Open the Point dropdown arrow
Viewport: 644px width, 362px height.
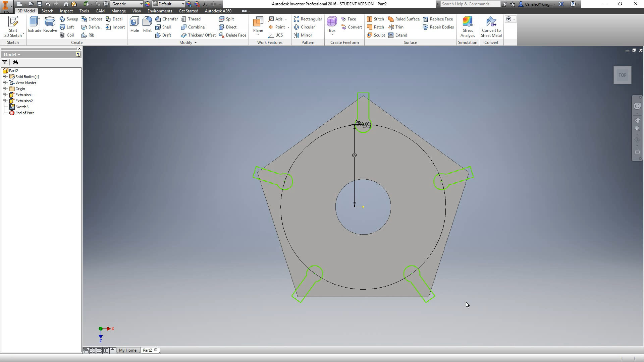pyautogui.click(x=288, y=27)
